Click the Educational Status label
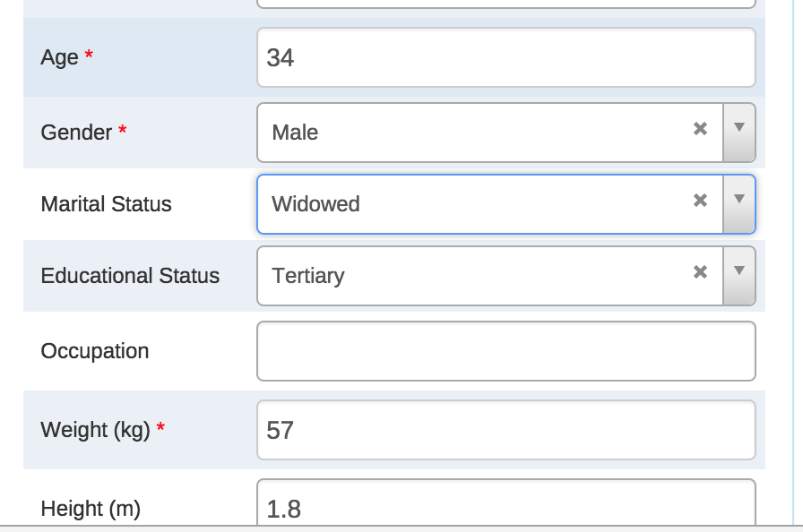This screenshot has width=803, height=532. click(x=130, y=276)
